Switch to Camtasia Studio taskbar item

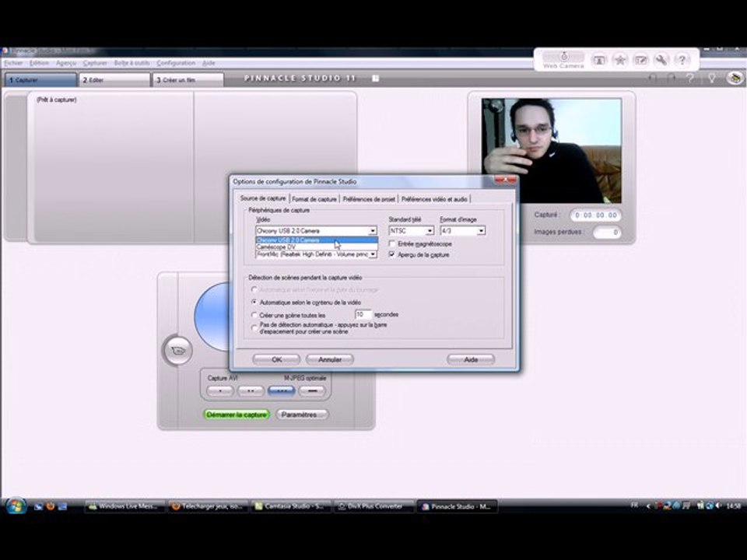pyautogui.click(x=290, y=506)
